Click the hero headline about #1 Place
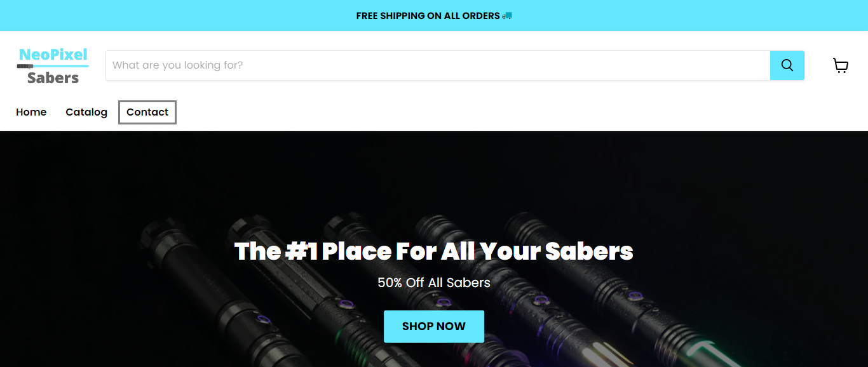 (434, 251)
